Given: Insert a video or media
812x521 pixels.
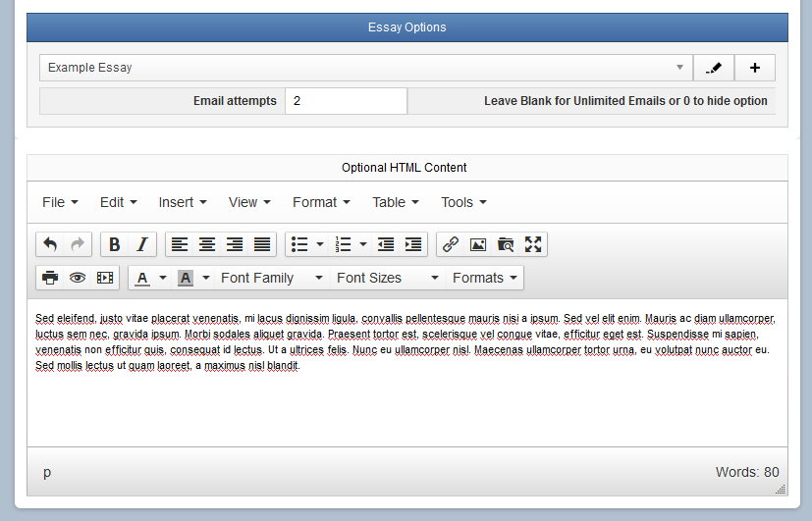Looking at the screenshot, I should coord(105,278).
